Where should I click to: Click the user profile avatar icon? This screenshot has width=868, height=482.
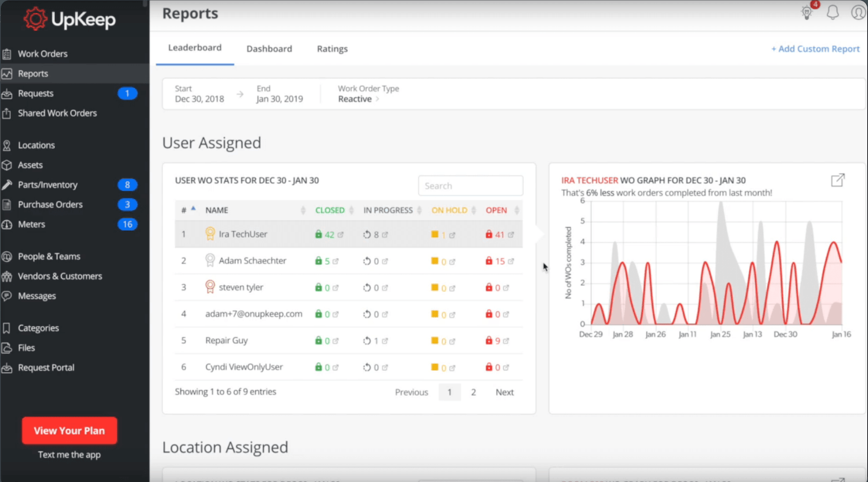[858, 12]
